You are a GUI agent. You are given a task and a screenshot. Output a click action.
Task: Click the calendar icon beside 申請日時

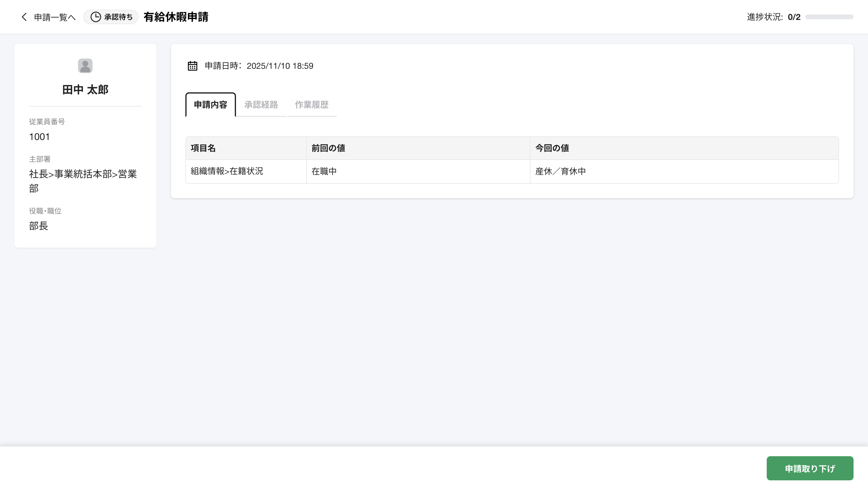click(192, 66)
